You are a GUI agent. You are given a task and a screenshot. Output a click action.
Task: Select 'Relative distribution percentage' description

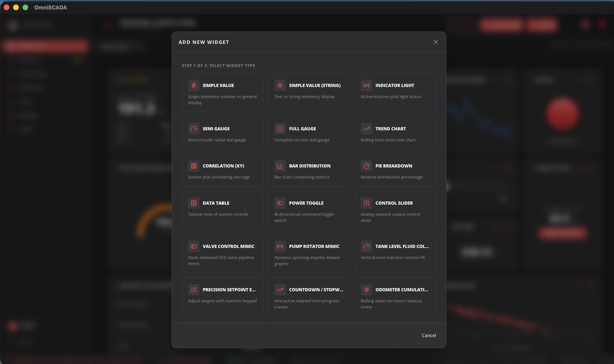[x=392, y=177]
